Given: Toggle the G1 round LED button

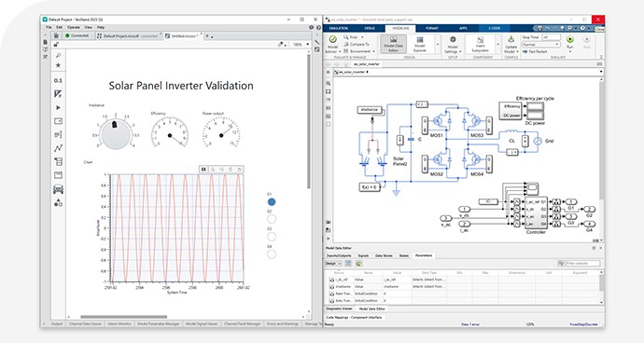Looking at the screenshot, I should (272, 202).
